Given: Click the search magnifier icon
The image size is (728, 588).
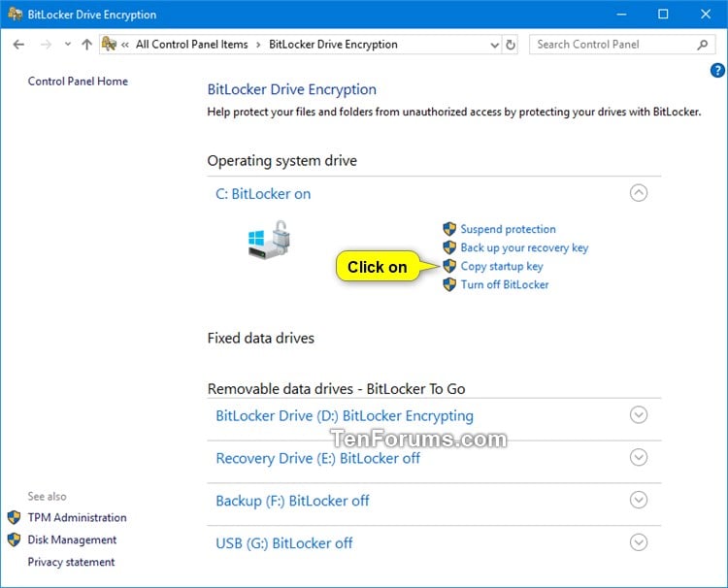Looking at the screenshot, I should pyautogui.click(x=703, y=45).
